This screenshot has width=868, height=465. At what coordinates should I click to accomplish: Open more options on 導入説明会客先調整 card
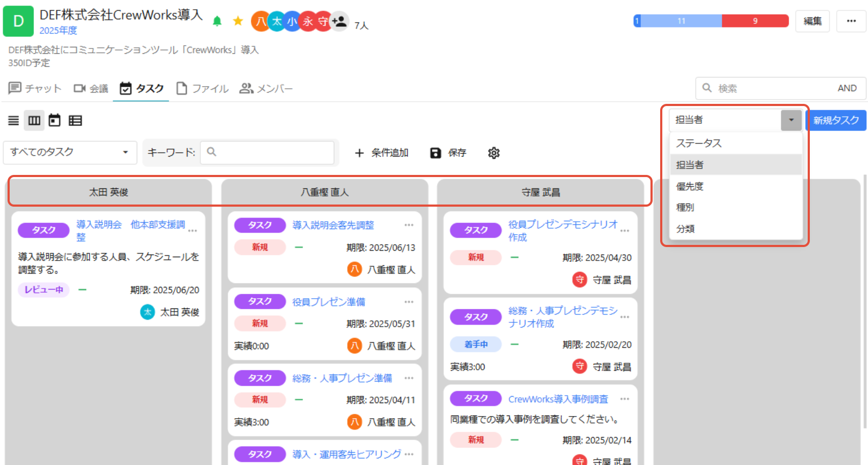point(409,225)
